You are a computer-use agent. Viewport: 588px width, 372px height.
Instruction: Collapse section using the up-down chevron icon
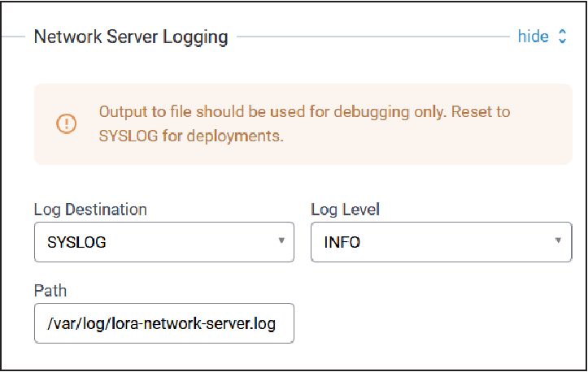point(562,37)
